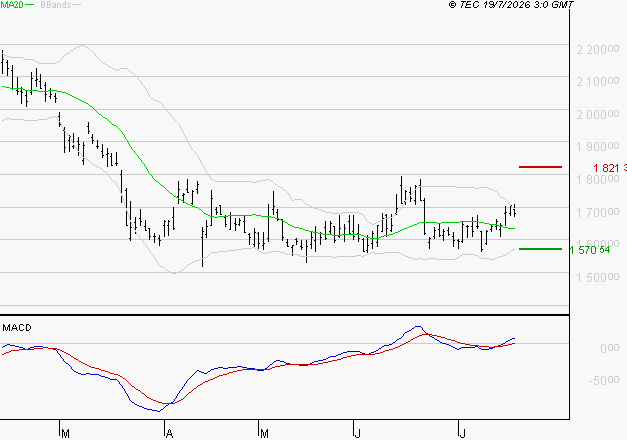Click the A month marker
627x440 pixels.
tap(169, 433)
